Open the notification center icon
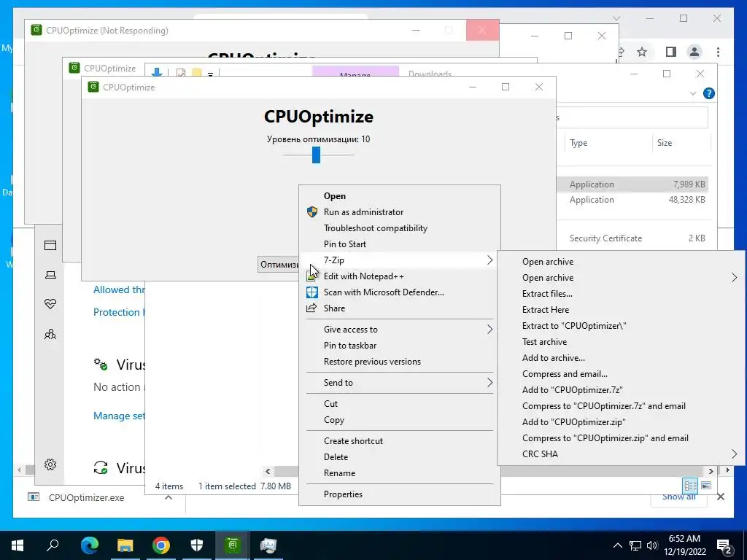The width and height of the screenshot is (747, 560). point(725,545)
